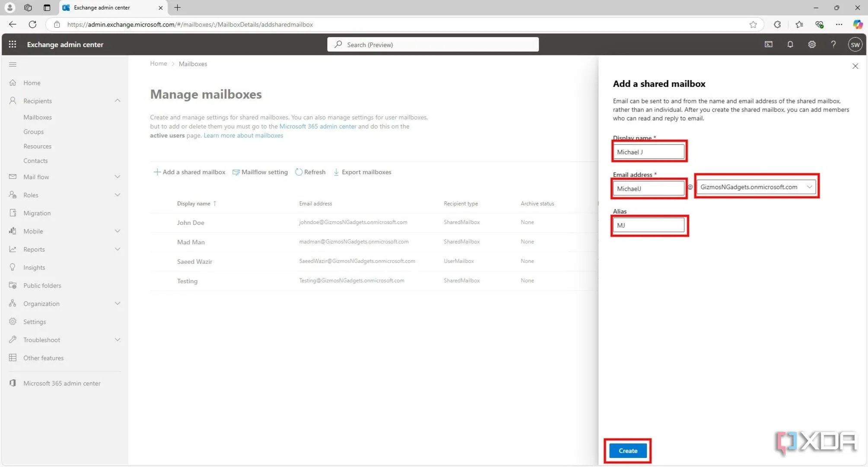Open the help question mark

tap(833, 44)
